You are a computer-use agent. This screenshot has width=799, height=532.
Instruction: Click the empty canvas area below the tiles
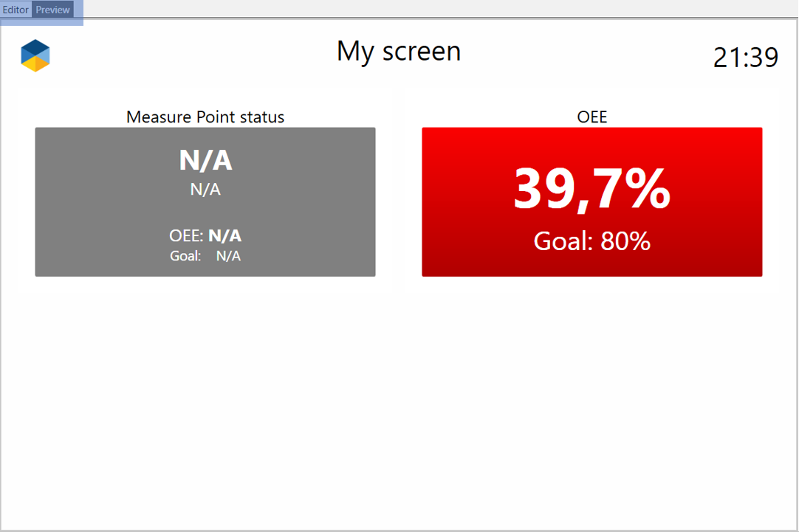click(x=399, y=406)
